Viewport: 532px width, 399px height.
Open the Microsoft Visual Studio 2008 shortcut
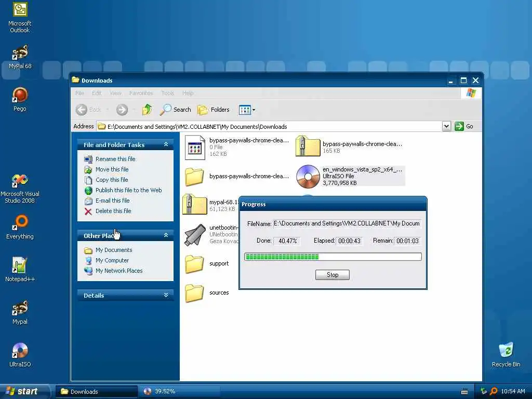[x=20, y=189]
